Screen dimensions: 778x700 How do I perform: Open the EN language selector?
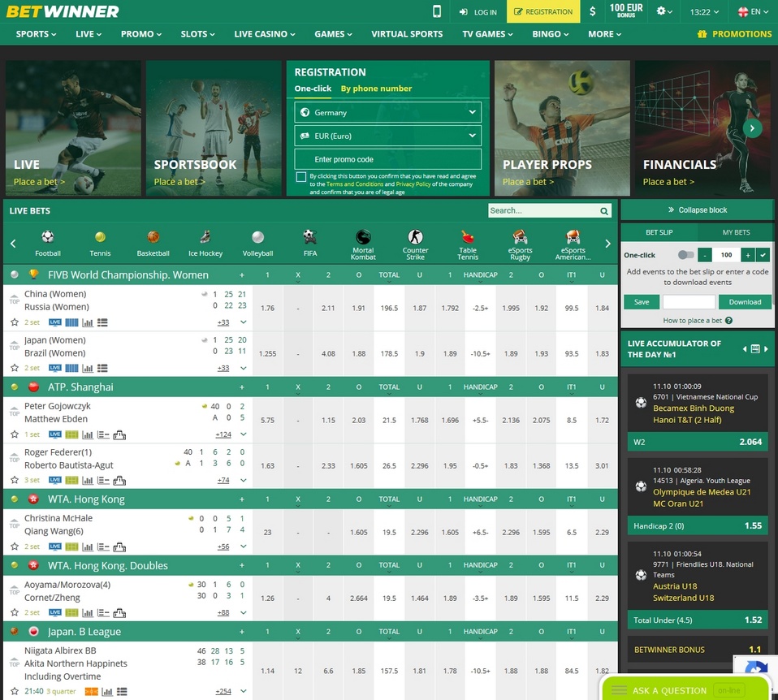point(753,11)
